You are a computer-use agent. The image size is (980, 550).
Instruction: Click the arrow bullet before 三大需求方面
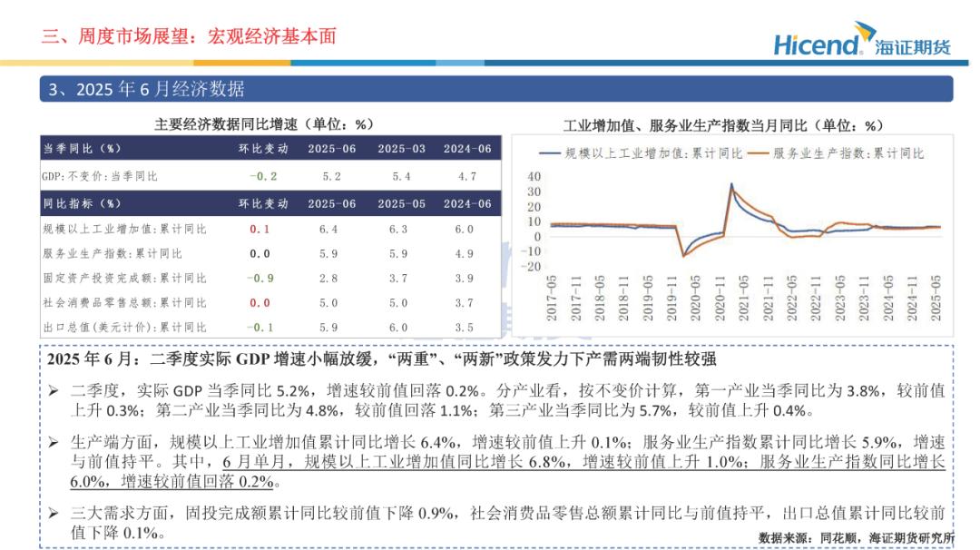pyautogui.click(x=54, y=514)
